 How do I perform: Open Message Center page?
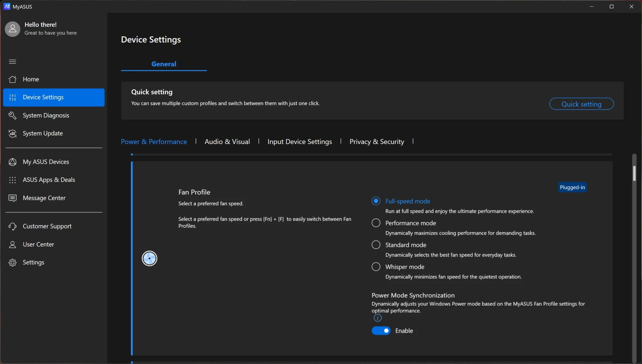(53, 198)
